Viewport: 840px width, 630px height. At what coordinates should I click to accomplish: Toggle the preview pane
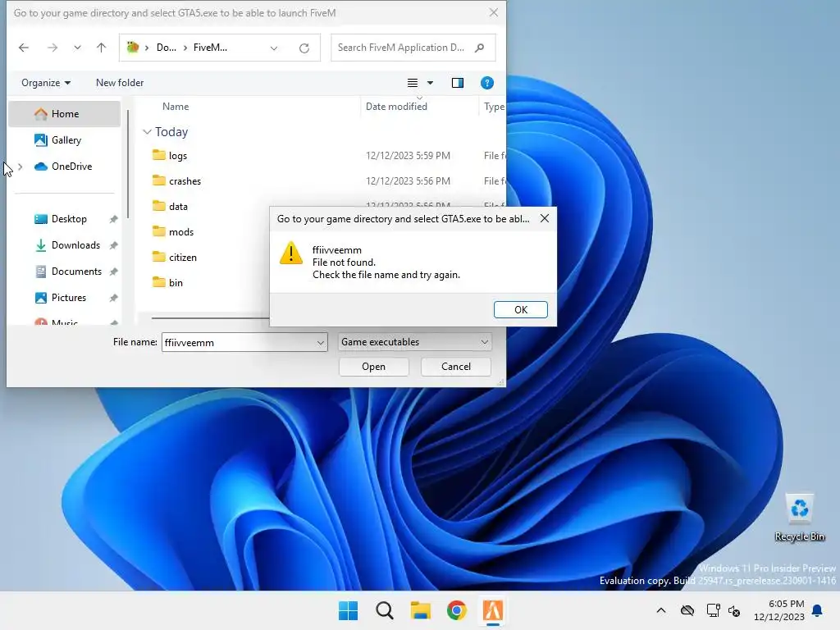coord(458,83)
